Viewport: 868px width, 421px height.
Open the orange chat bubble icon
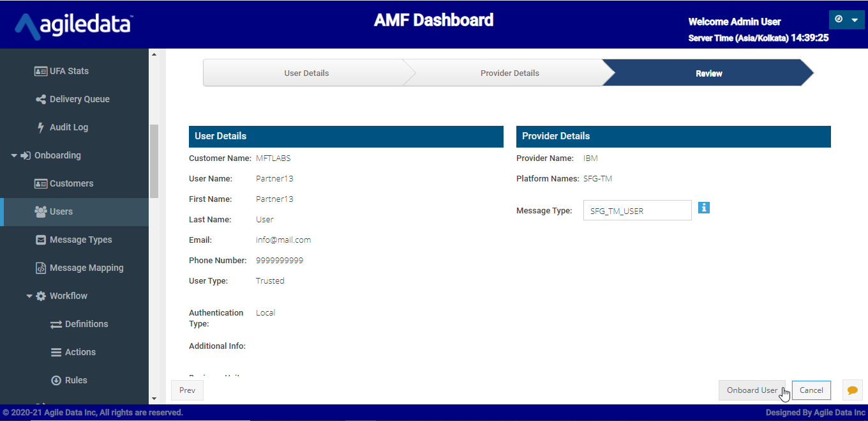pos(853,390)
